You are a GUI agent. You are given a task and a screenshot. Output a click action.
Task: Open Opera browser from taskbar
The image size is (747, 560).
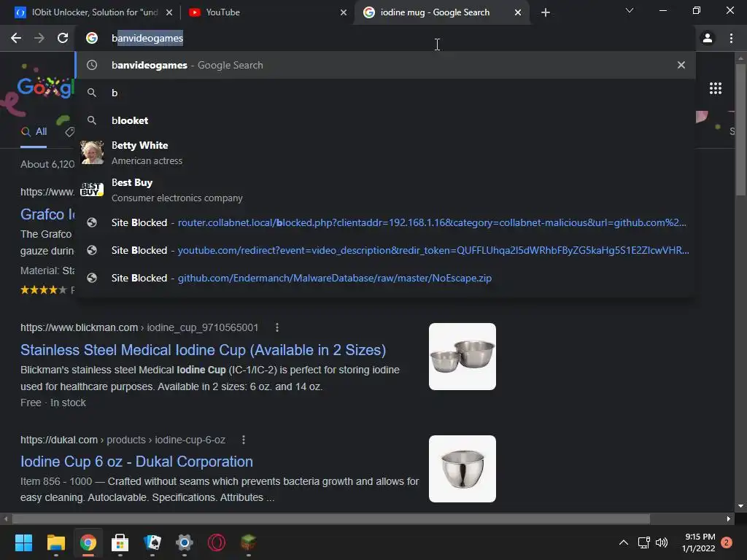click(216, 542)
